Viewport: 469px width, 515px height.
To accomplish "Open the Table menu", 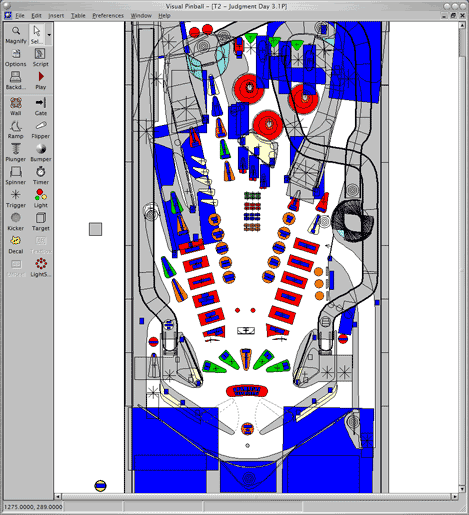I will [x=78, y=16].
